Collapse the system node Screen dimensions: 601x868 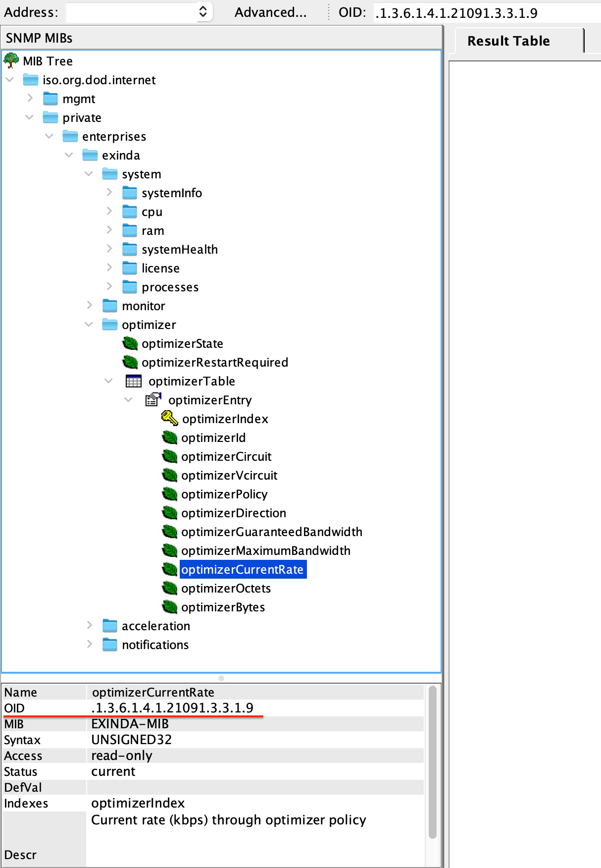point(89,173)
